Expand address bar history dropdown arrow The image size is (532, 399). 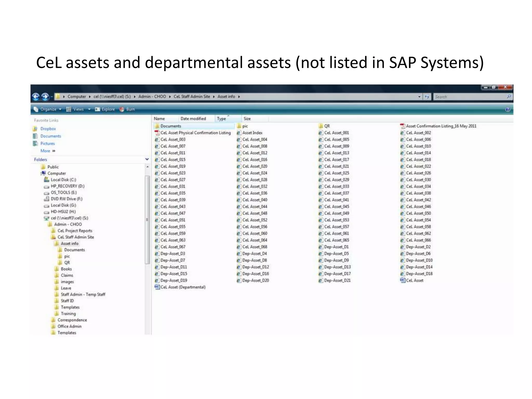click(x=419, y=97)
